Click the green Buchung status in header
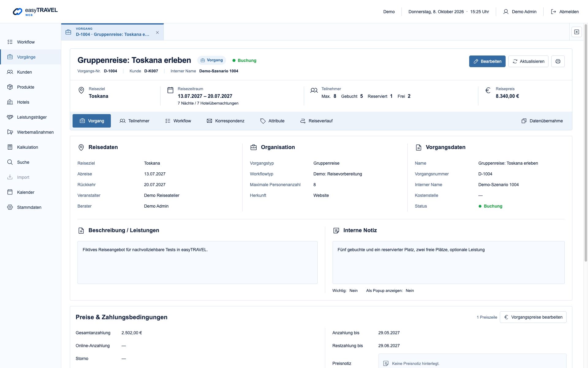The image size is (588, 368). [x=244, y=60]
